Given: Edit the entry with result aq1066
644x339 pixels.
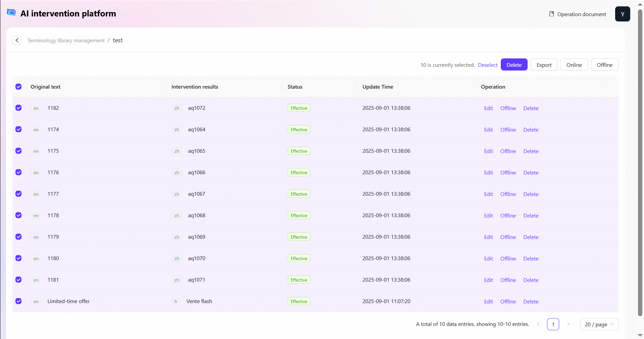Looking at the screenshot, I should [x=488, y=173].
